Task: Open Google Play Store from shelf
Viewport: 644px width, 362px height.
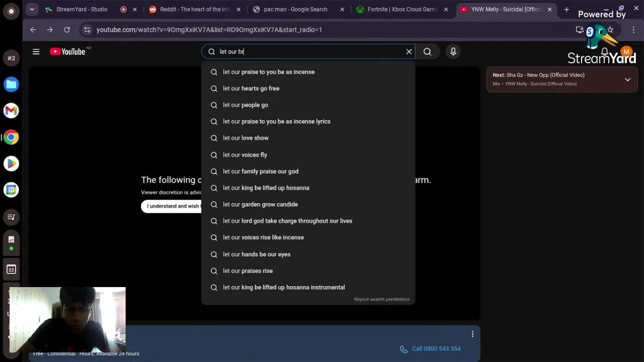Action: (x=11, y=163)
